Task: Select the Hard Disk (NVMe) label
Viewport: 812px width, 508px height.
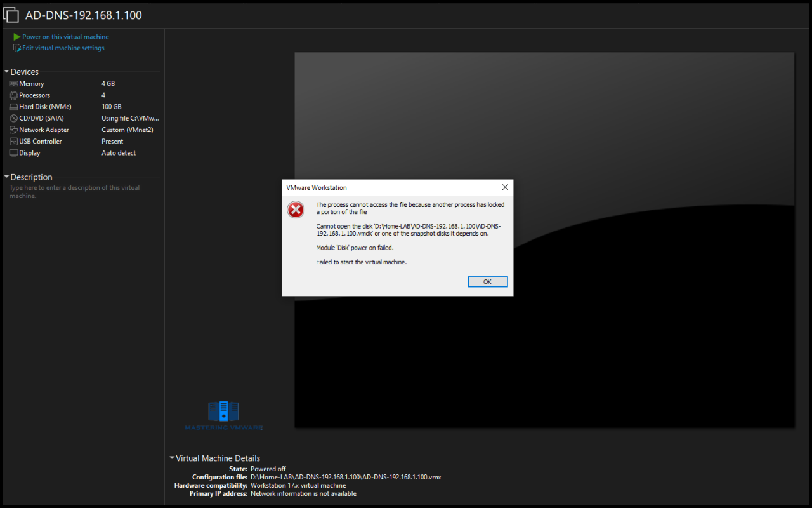Action: (45, 107)
